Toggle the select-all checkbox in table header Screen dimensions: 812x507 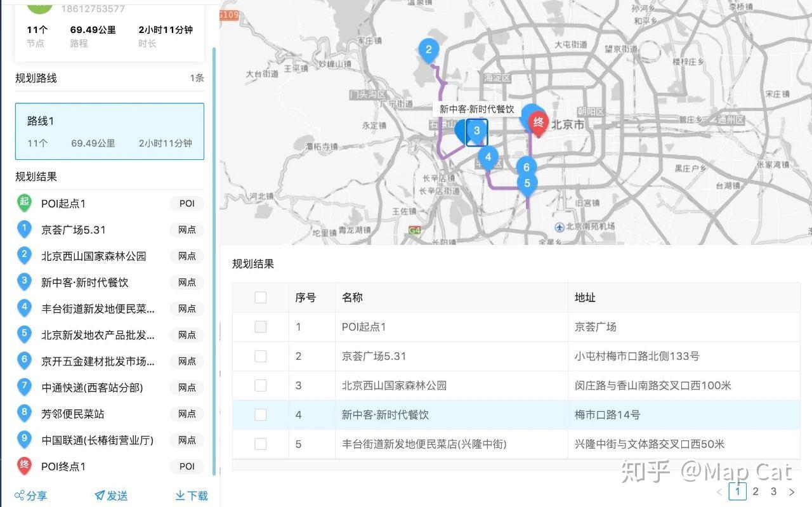[260, 297]
